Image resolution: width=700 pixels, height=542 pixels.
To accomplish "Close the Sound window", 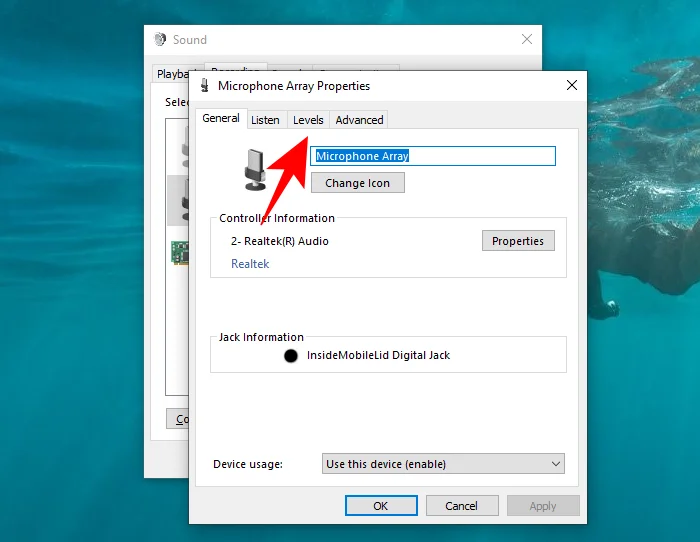I will coord(527,40).
